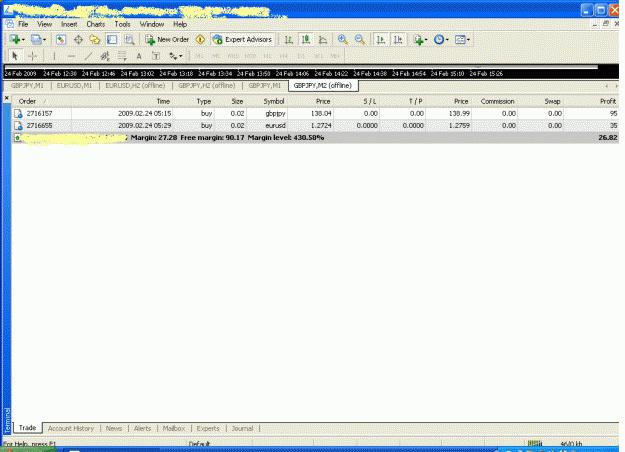Switch to the first GBPJPY,M1 chart tab

[27, 86]
